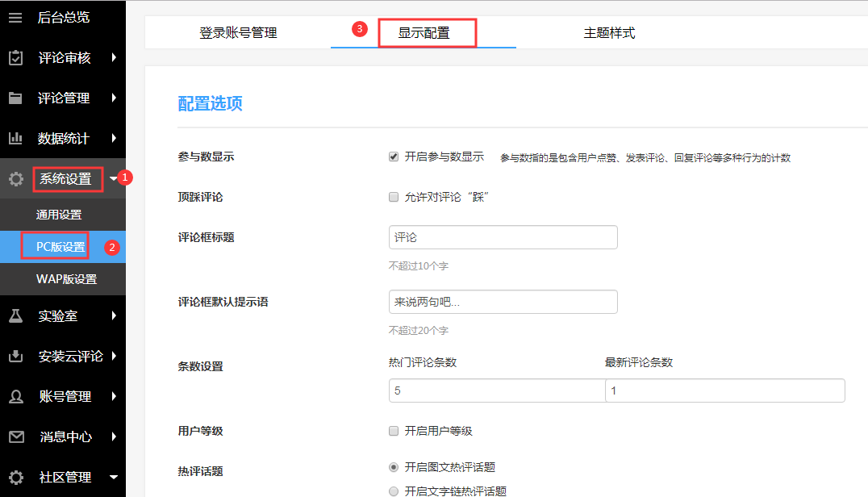Click the bar chart icon for 数据统计

[x=15, y=139]
